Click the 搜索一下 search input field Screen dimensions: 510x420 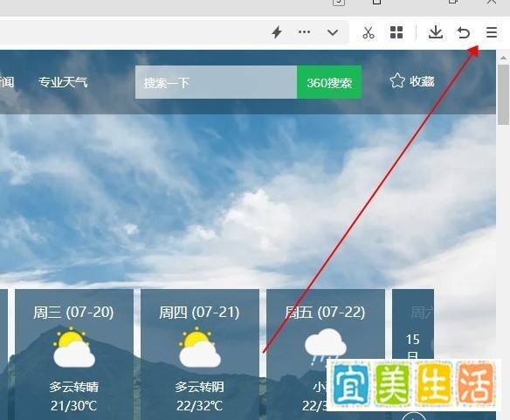pyautogui.click(x=216, y=82)
